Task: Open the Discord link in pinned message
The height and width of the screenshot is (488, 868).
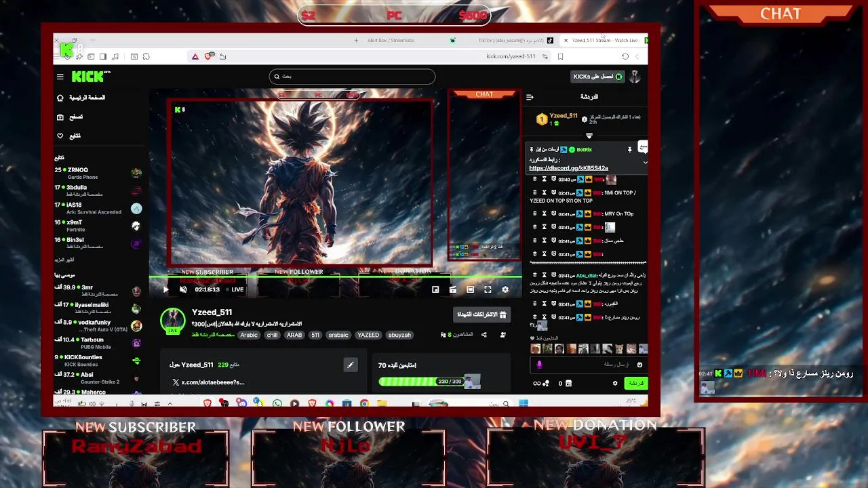Action: click(568, 168)
